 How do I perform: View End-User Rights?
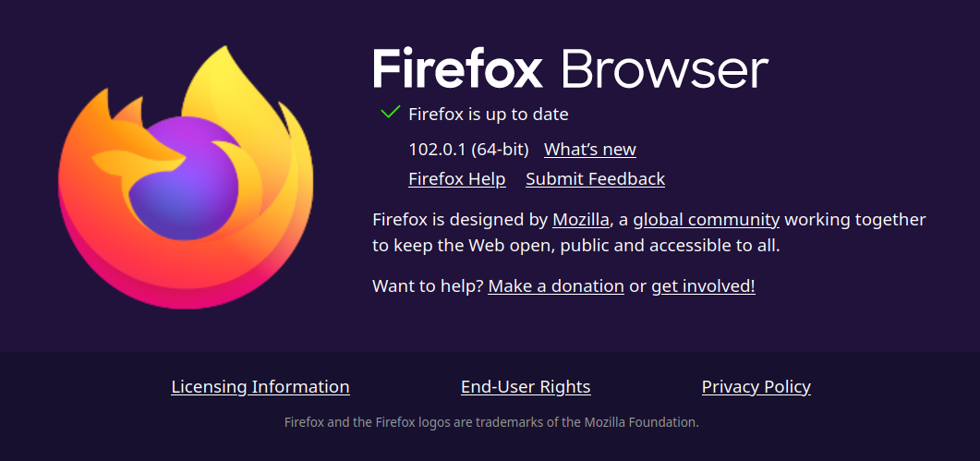(526, 386)
